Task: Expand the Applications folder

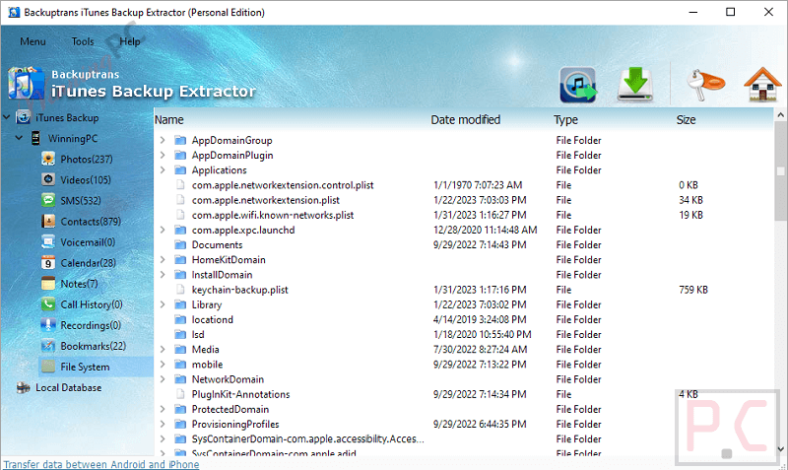Action: click(x=163, y=170)
